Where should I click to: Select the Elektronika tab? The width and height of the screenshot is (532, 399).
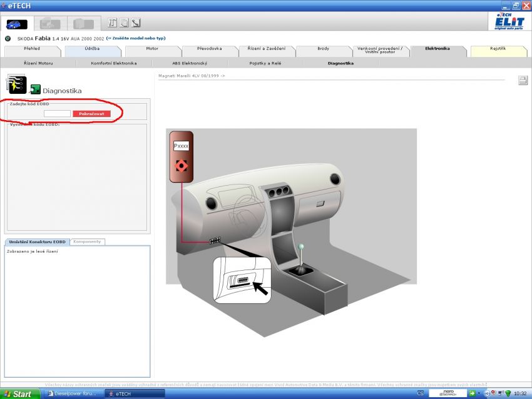pyautogui.click(x=437, y=51)
